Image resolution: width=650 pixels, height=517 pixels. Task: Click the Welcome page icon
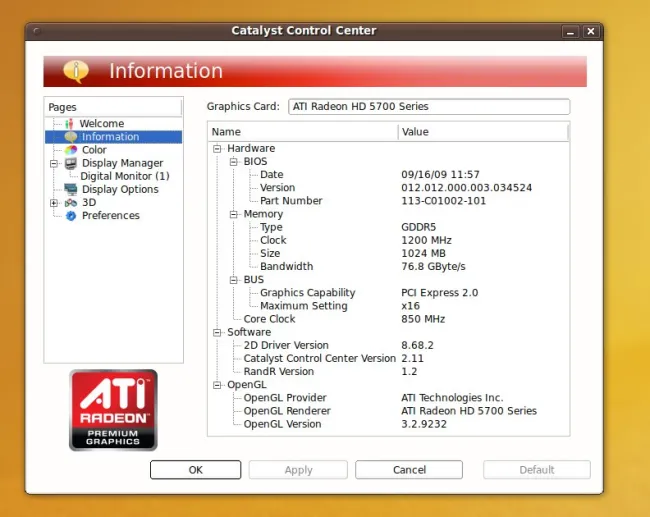(x=70, y=124)
